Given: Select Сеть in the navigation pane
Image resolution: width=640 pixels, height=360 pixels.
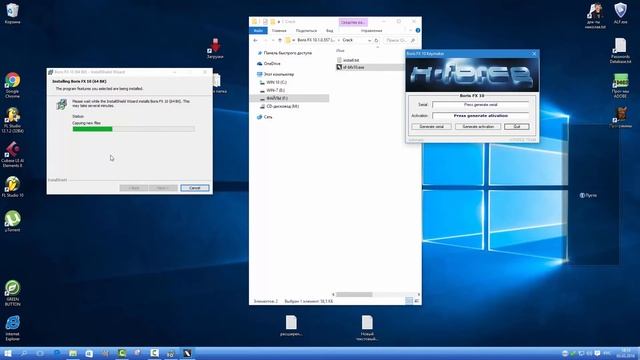Looking at the screenshot, I should [x=264, y=117].
